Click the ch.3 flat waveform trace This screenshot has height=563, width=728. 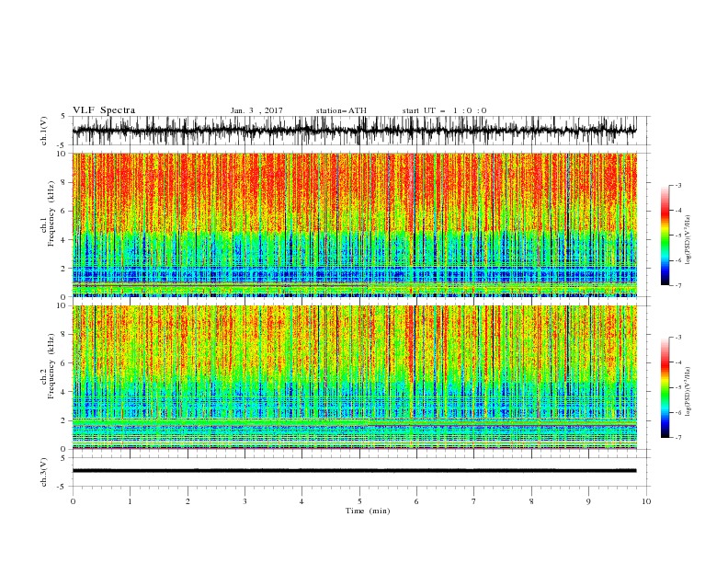tap(354, 471)
